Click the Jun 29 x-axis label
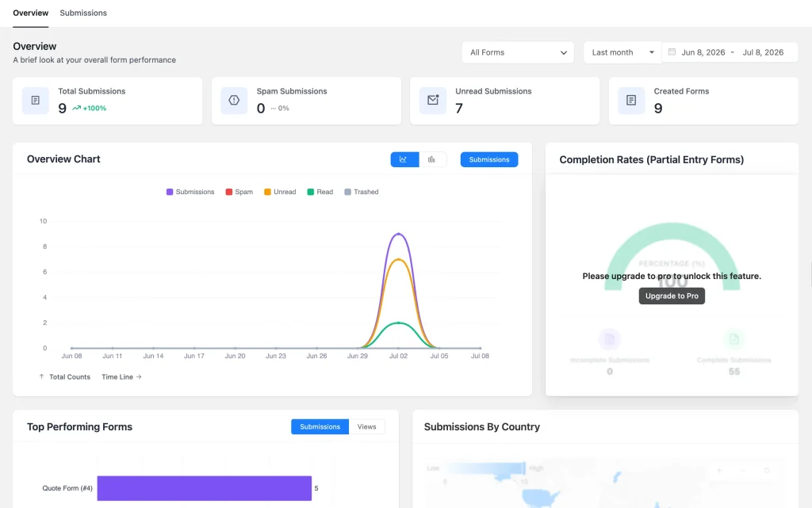This screenshot has height=508, width=812. click(358, 356)
